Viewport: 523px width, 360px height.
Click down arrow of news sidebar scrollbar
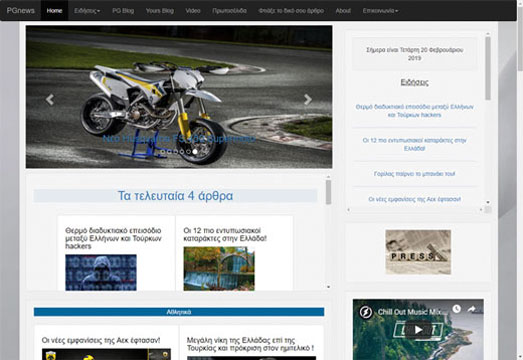(488, 202)
